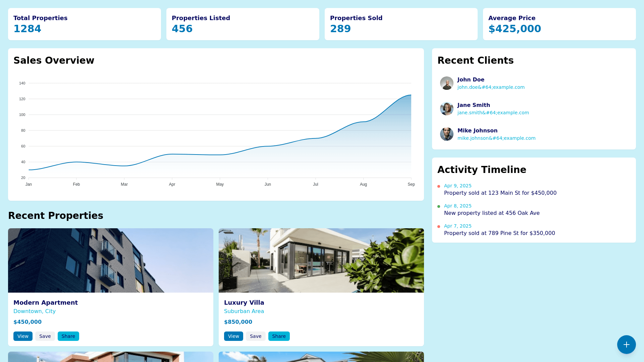Click Jane Smith's avatar photo

point(446,109)
